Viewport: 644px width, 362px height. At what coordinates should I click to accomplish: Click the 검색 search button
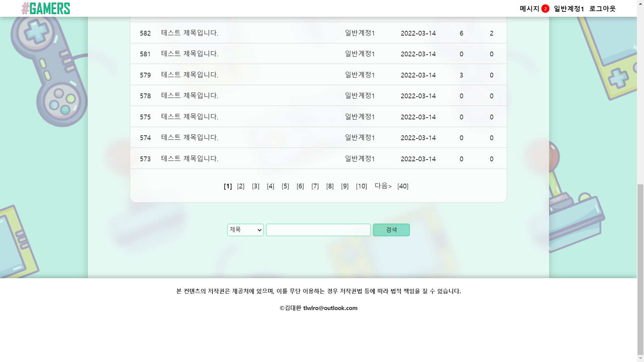[391, 230]
